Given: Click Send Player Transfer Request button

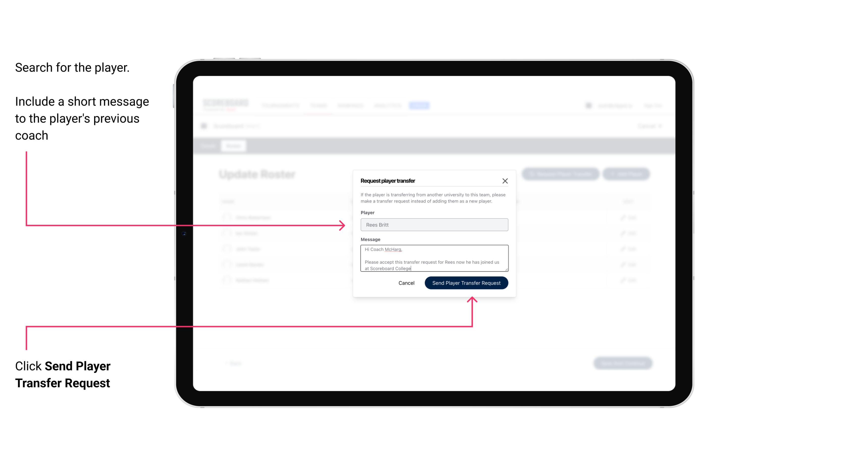Looking at the screenshot, I should point(466,282).
